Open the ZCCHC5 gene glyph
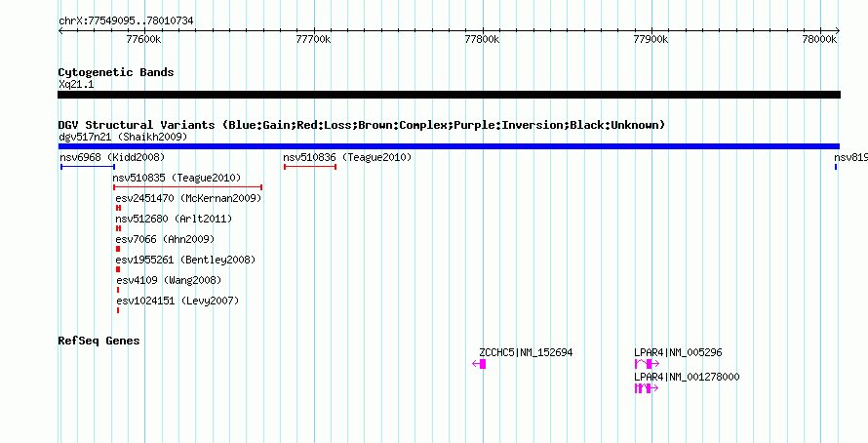The width and height of the screenshot is (868, 443). click(x=479, y=364)
